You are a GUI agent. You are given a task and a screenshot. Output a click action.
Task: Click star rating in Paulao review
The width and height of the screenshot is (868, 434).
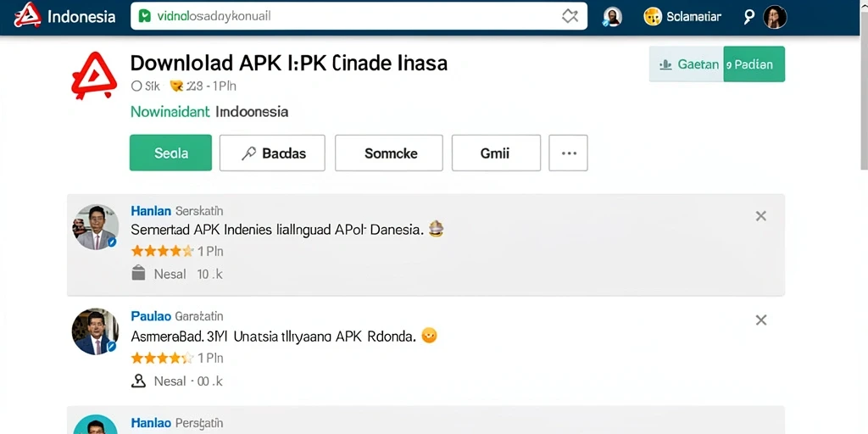click(x=162, y=359)
